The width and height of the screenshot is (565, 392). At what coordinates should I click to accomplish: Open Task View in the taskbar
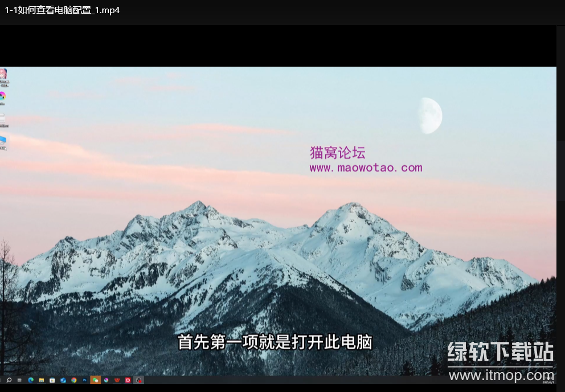(19, 380)
